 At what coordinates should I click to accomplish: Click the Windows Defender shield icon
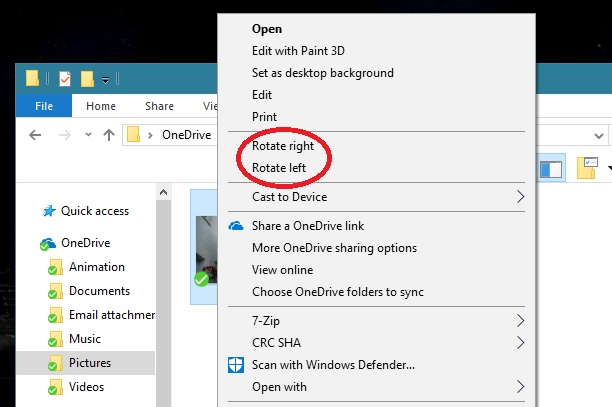(236, 365)
